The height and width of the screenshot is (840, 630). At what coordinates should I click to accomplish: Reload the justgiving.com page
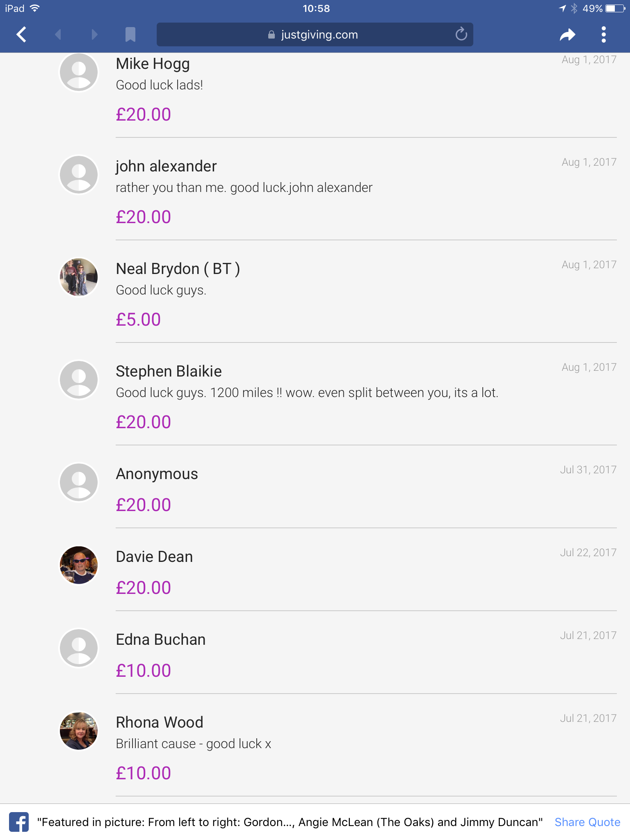point(461,34)
